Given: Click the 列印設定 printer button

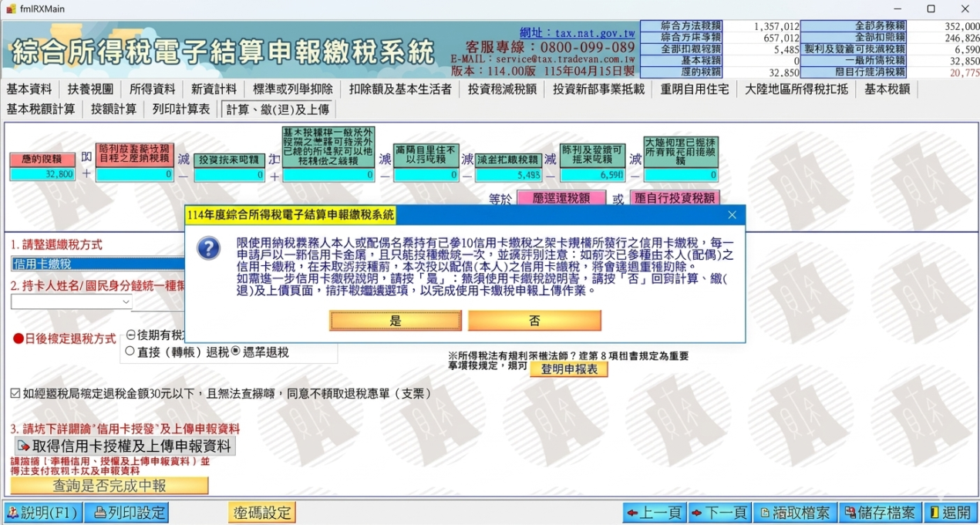Looking at the screenshot, I should click(x=126, y=513).
